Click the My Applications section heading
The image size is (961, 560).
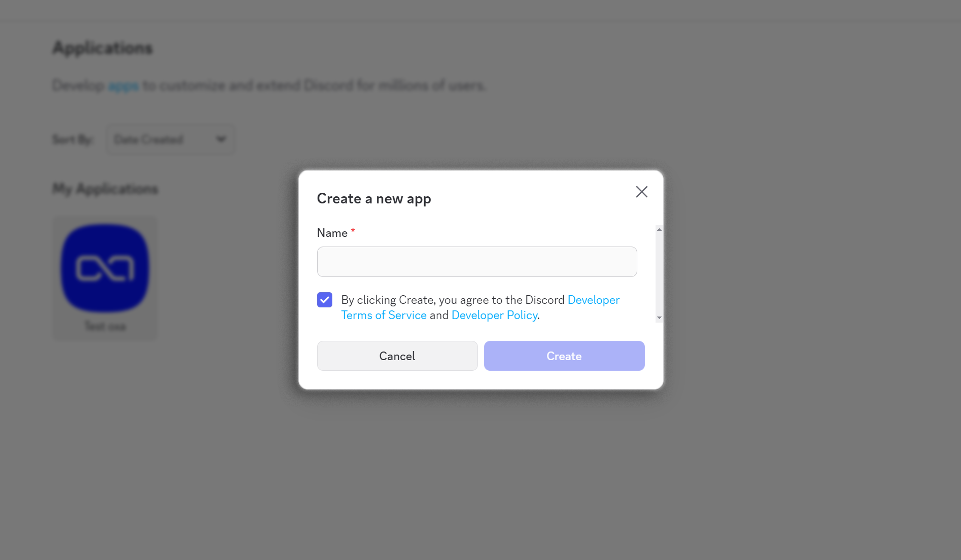[x=106, y=189]
